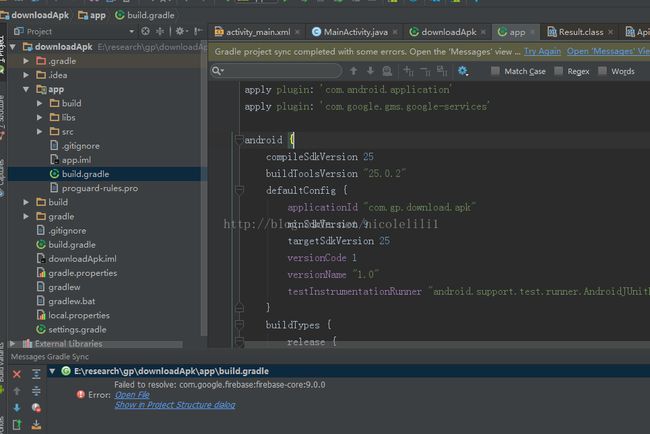Click import/download icon in Messages toolbar

tap(36, 424)
